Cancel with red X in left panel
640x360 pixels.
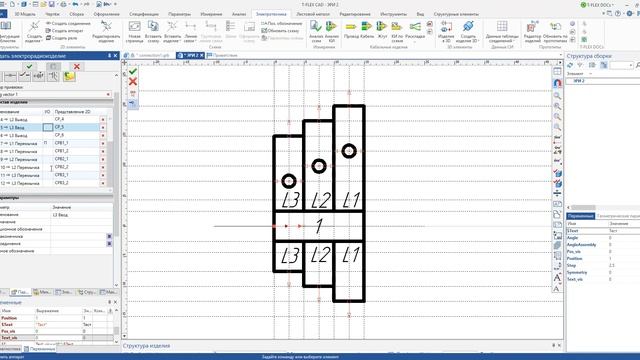(x=77, y=67)
